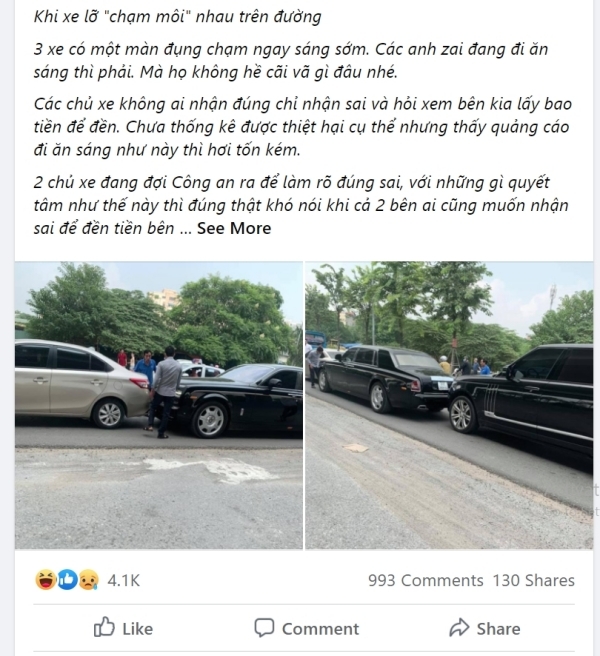Click the Share button label

tap(498, 629)
